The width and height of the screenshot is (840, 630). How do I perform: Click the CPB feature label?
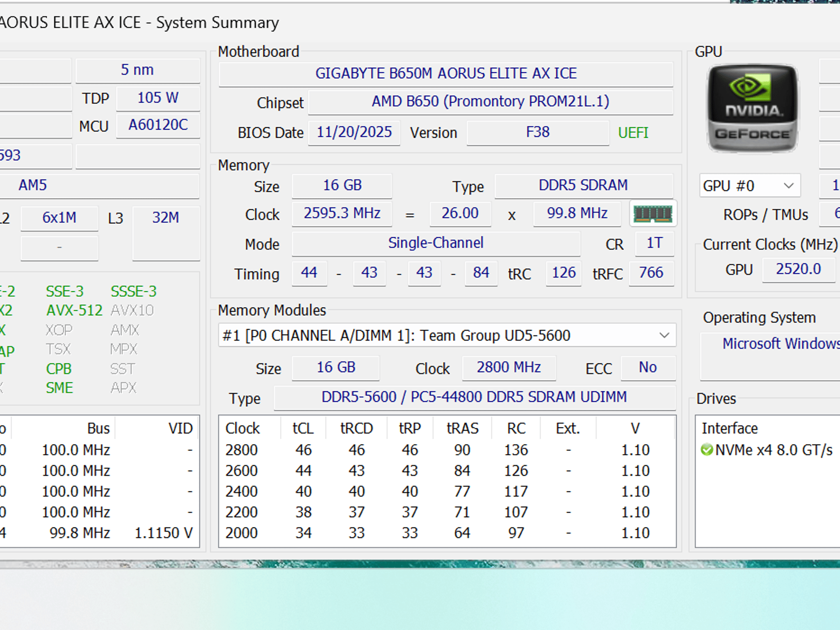pos(59,369)
